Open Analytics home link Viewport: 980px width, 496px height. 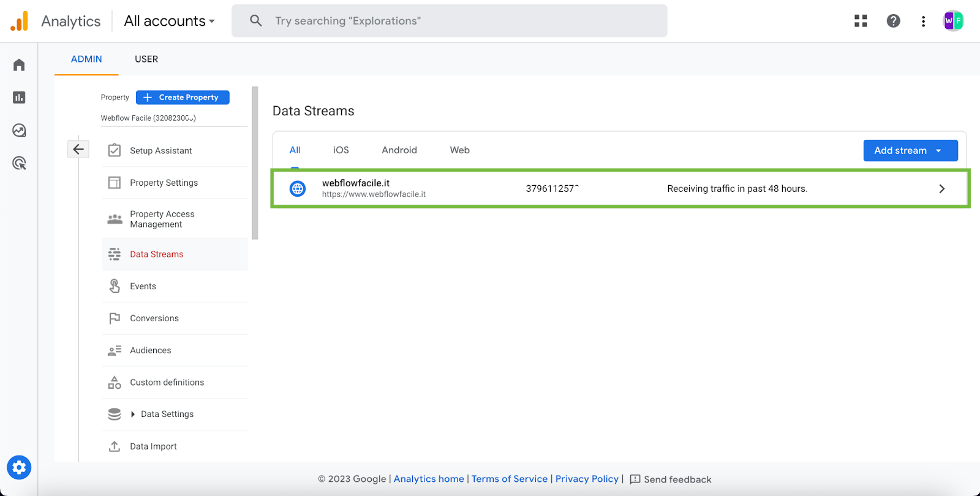coord(429,479)
